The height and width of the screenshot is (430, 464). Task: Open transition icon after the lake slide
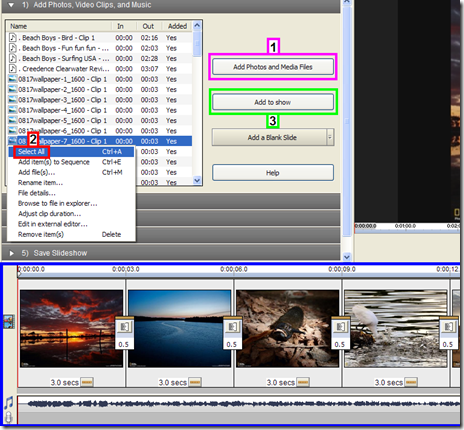click(232, 327)
